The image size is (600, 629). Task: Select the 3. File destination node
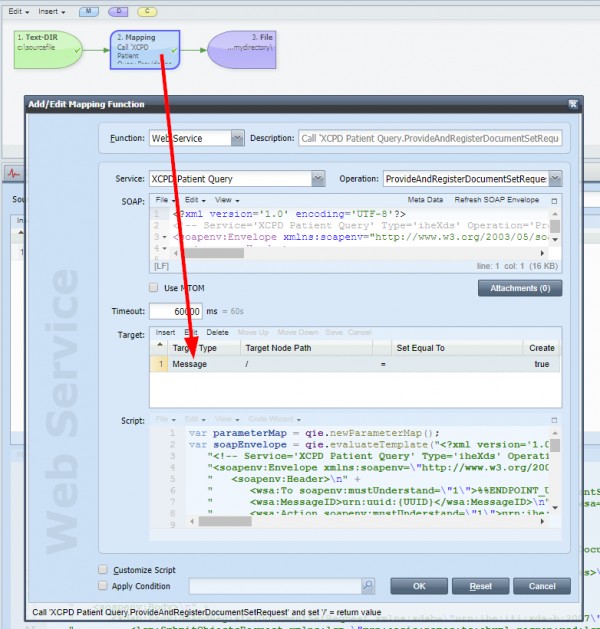(x=242, y=50)
